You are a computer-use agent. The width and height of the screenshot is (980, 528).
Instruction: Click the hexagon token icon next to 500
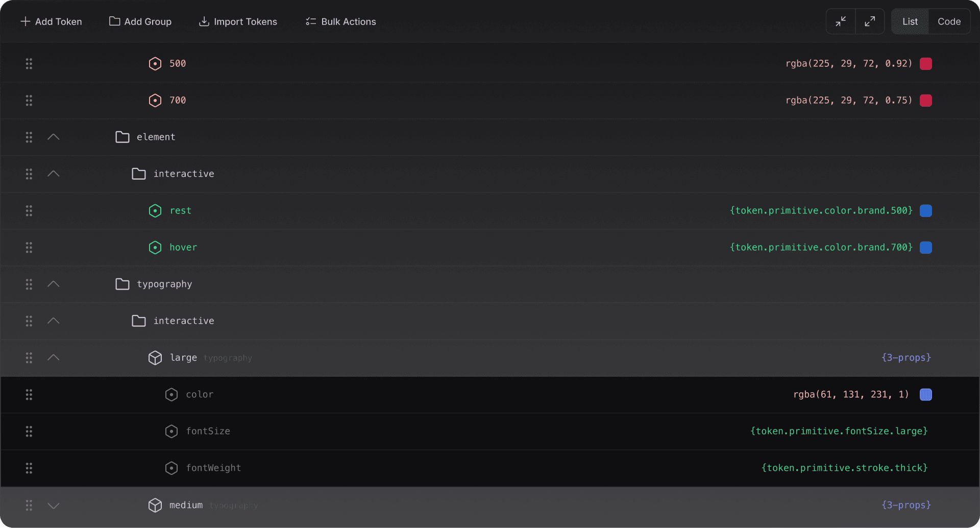[x=155, y=64]
